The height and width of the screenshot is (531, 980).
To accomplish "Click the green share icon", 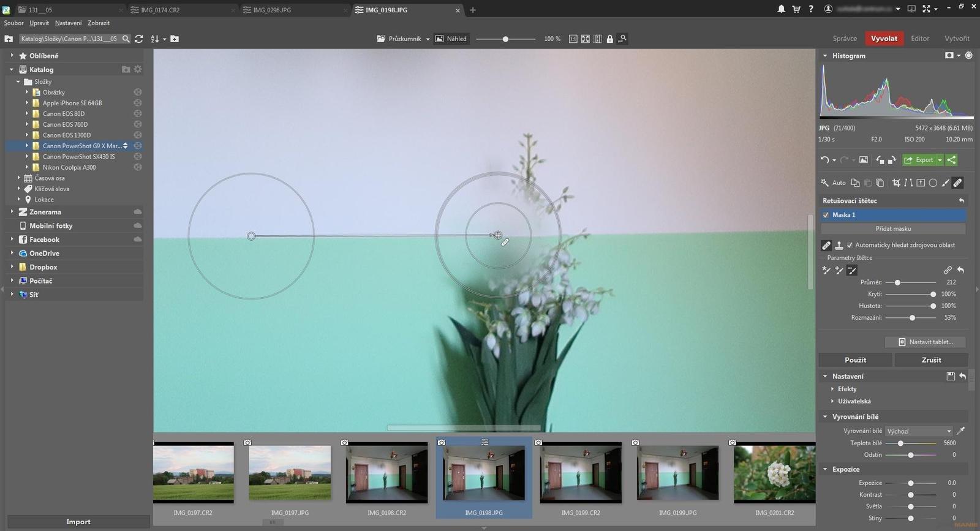I will pos(951,160).
